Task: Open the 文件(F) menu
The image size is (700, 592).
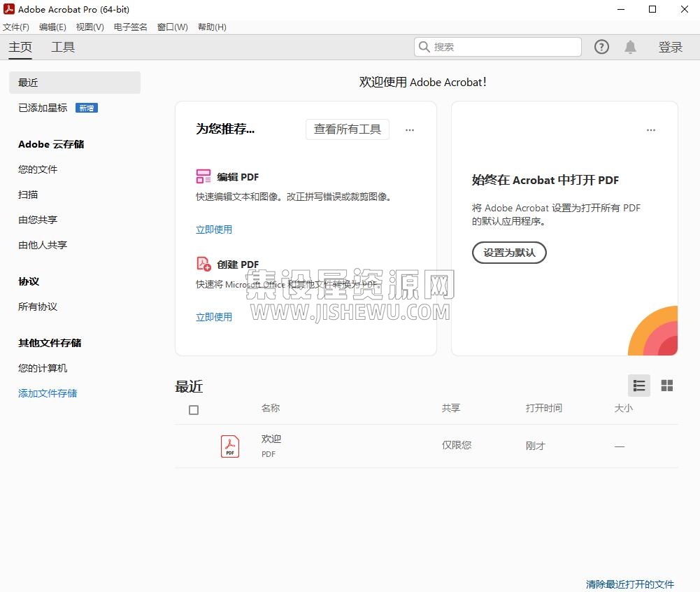Action: pos(16,27)
